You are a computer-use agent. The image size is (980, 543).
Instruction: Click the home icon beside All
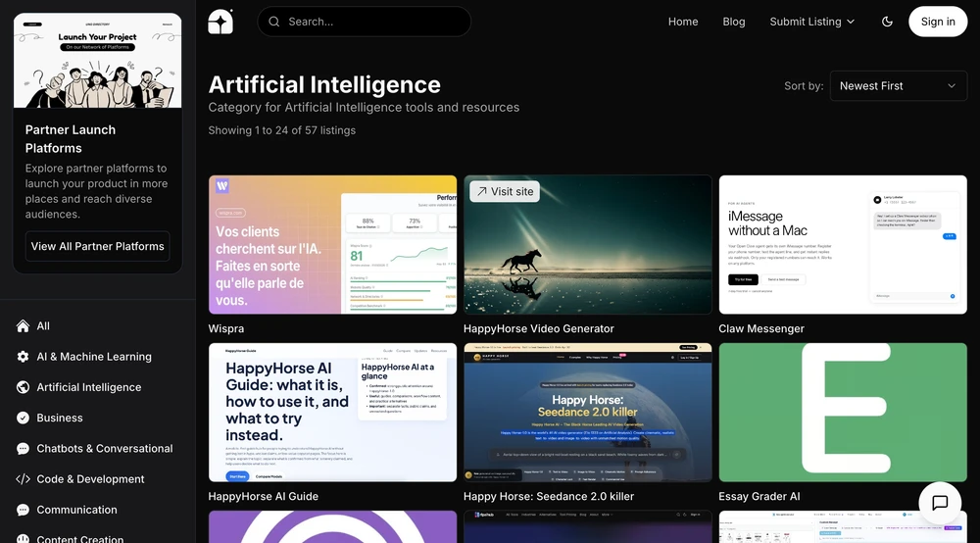tap(24, 326)
